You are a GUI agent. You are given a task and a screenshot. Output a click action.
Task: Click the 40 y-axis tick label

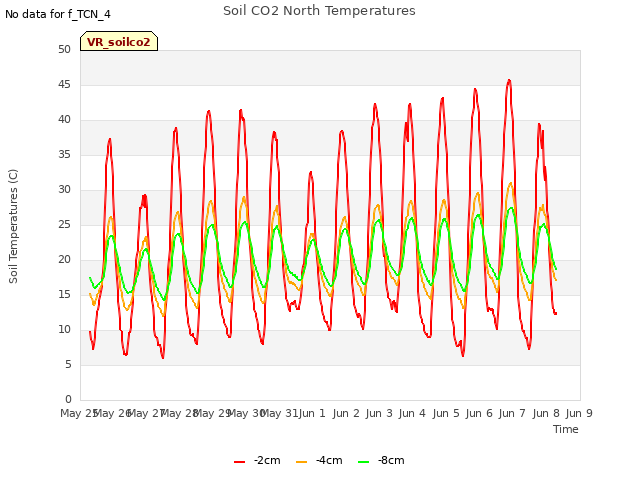64,120
